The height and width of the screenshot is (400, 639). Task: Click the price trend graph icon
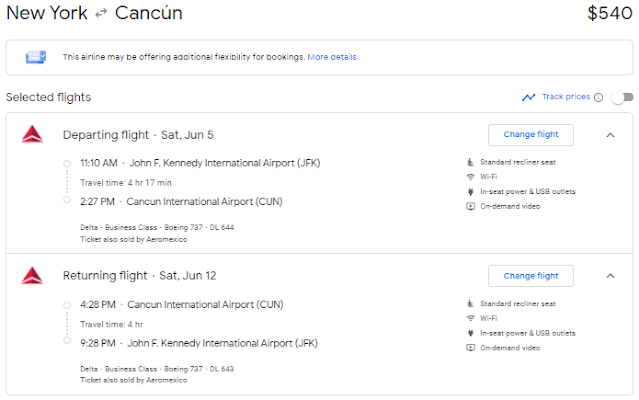(x=528, y=97)
